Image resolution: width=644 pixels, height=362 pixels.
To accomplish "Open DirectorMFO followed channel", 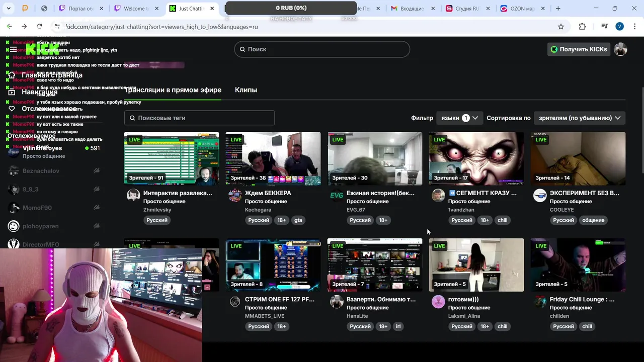I will point(54,244).
